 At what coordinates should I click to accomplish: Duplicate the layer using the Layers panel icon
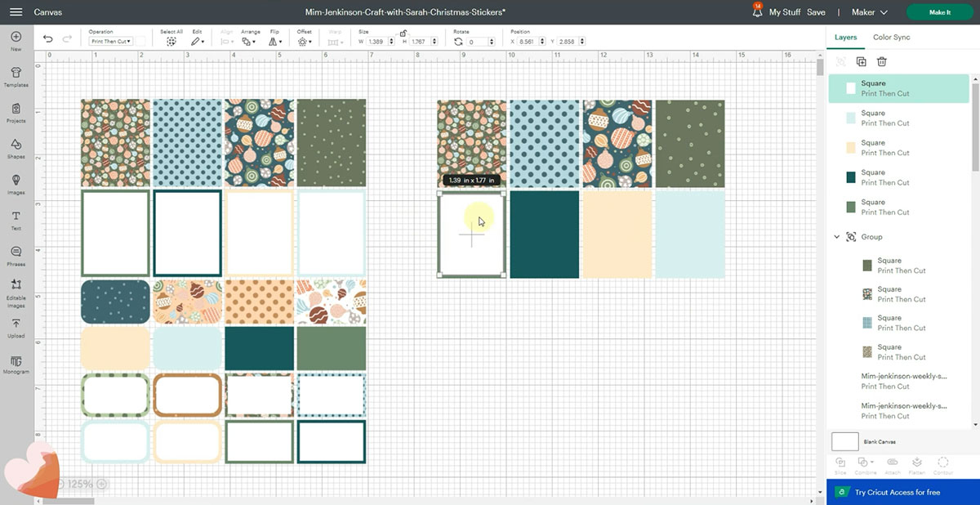click(x=861, y=61)
